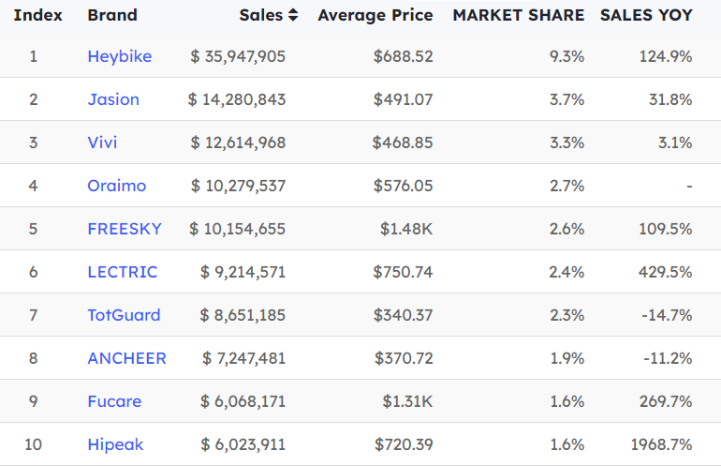Click the Average Price column header
The image size is (721, 466).
375,16
